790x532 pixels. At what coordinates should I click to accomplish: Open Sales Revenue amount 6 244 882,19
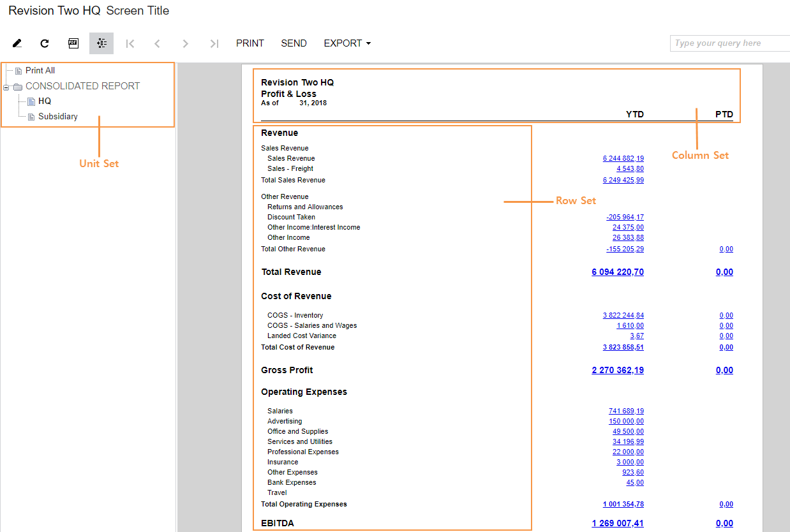(x=623, y=158)
